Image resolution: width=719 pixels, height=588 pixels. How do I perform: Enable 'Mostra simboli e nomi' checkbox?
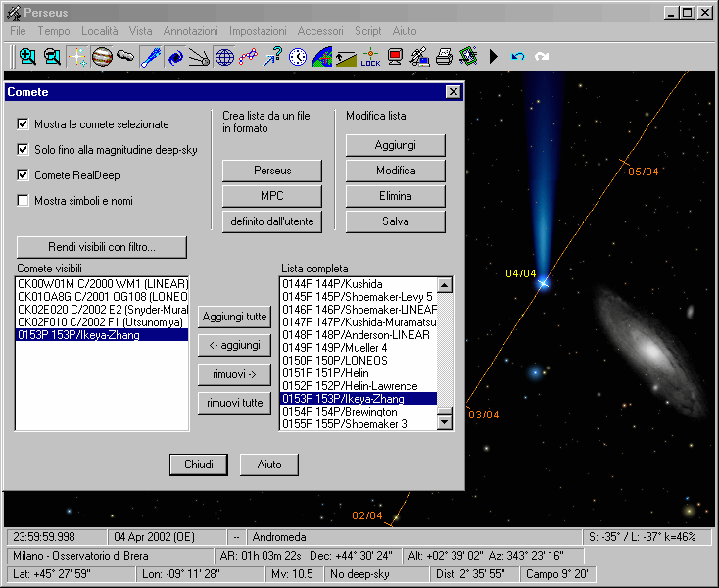pos(24,201)
